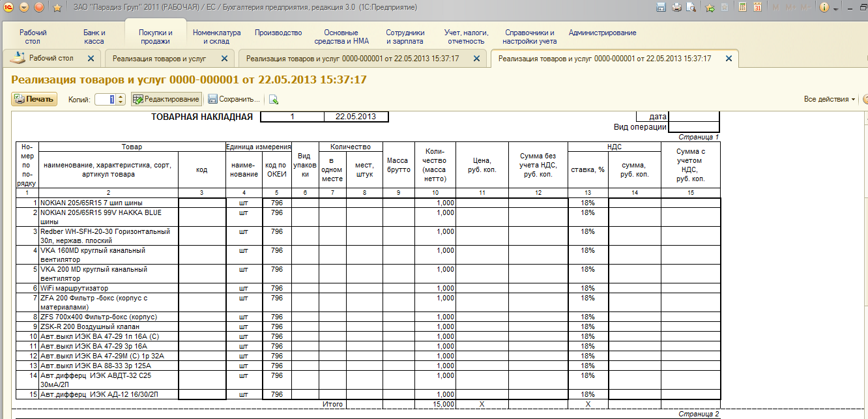Click the Сохранить... button

coord(234,99)
